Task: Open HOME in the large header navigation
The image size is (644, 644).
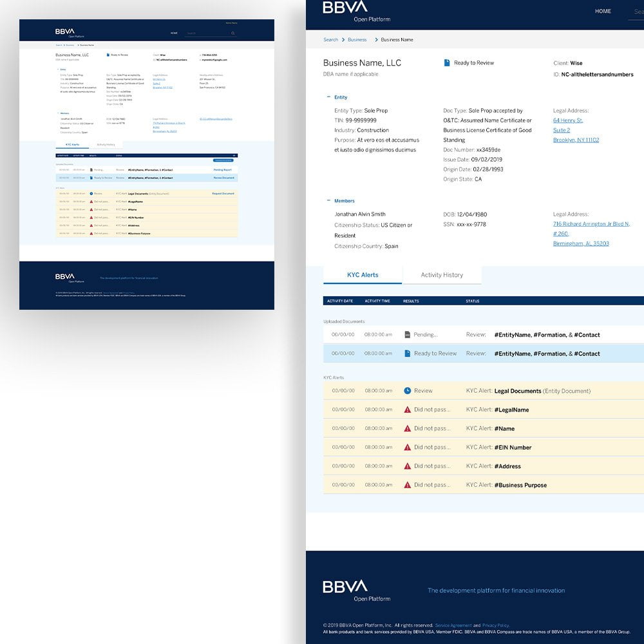Action: [x=603, y=12]
